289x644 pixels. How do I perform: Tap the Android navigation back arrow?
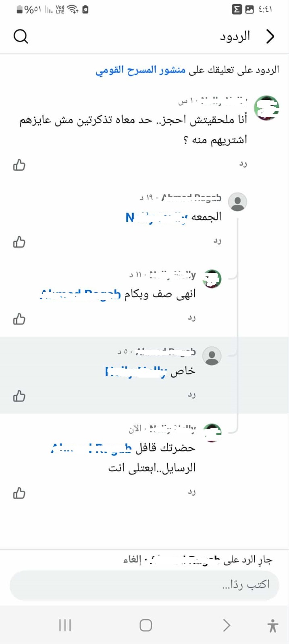coord(227,625)
